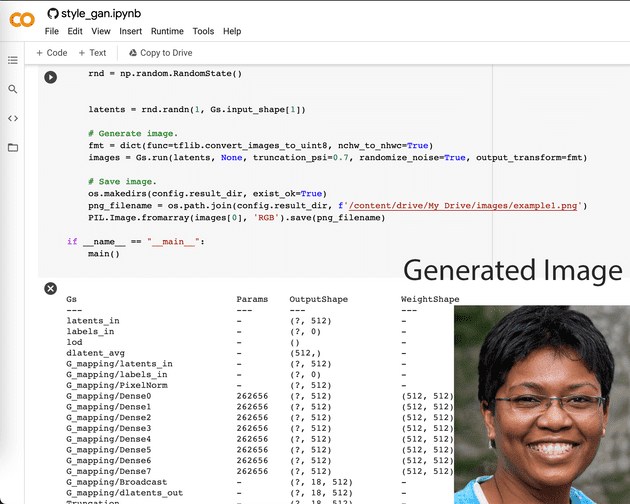Click the 'os.makedirs' code line
The height and width of the screenshot is (504, 630).
[x=208, y=194]
